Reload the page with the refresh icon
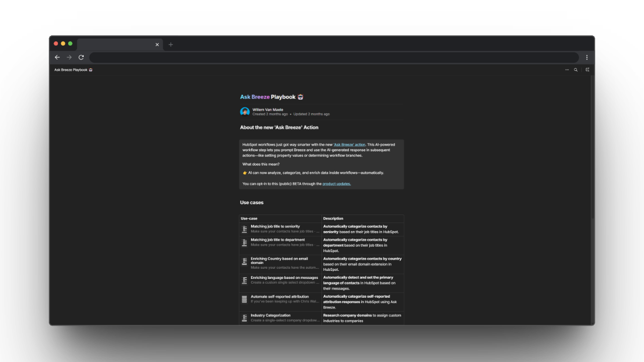 click(81, 57)
